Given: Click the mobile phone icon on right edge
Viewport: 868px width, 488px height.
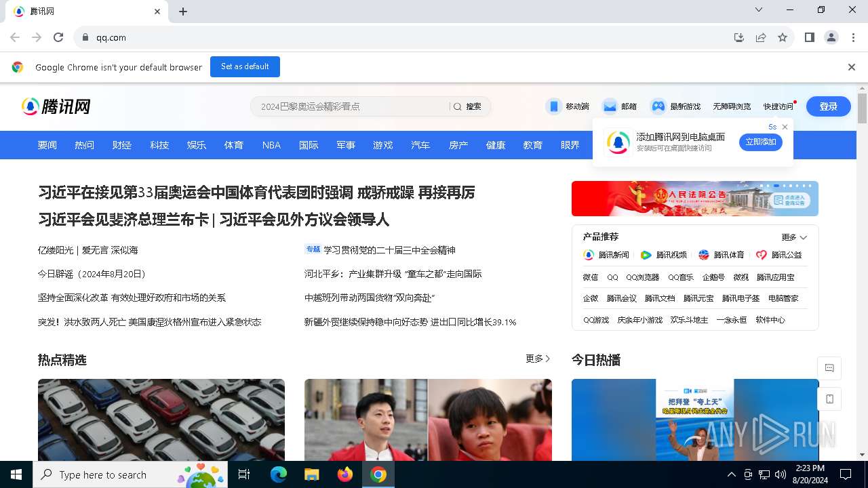Looking at the screenshot, I should click(829, 399).
